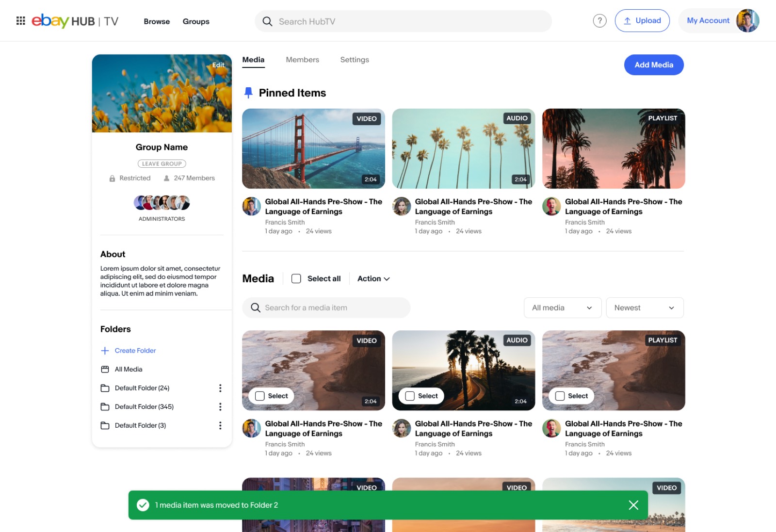Click author avatar on pinned audio item
Viewport: 776px width, 532px height.
click(402, 206)
